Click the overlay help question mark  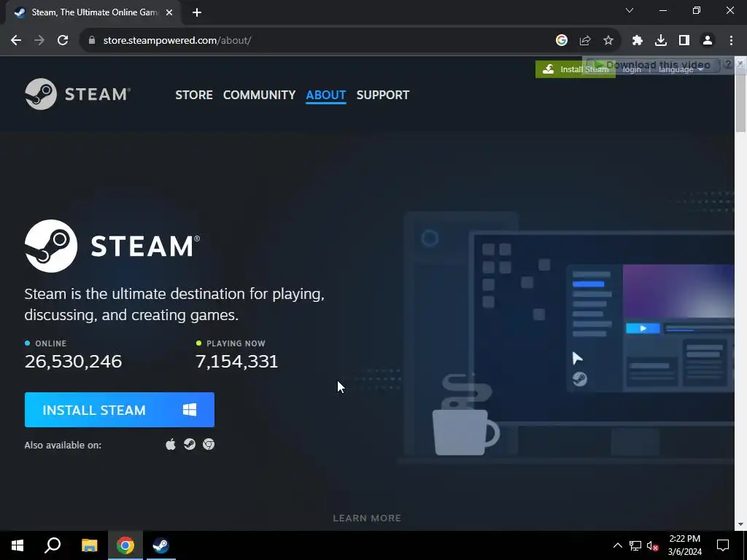(x=729, y=64)
